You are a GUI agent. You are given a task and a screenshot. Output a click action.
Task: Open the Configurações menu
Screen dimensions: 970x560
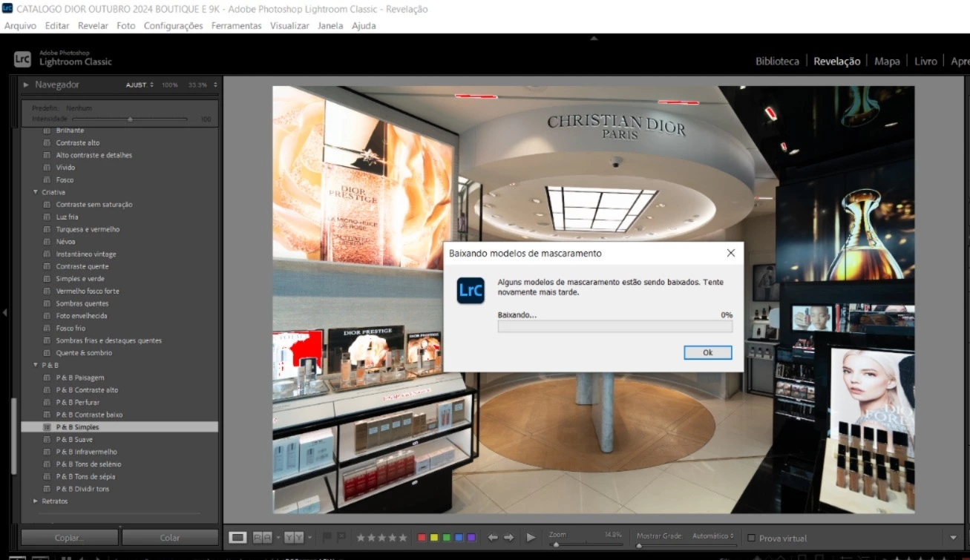pyautogui.click(x=173, y=25)
